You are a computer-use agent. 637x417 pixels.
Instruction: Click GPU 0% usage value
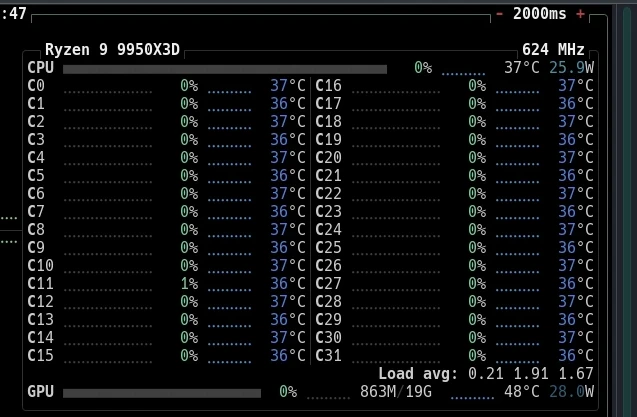pyautogui.click(x=288, y=391)
